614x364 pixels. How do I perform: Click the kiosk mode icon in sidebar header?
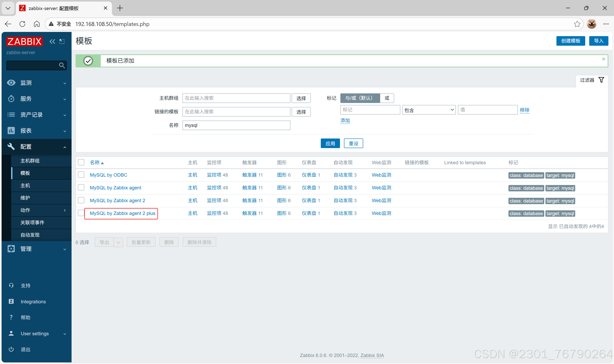point(62,42)
